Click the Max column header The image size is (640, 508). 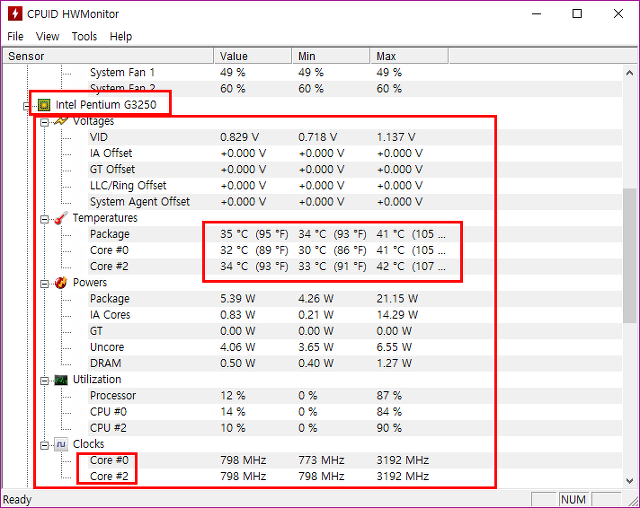(x=409, y=56)
